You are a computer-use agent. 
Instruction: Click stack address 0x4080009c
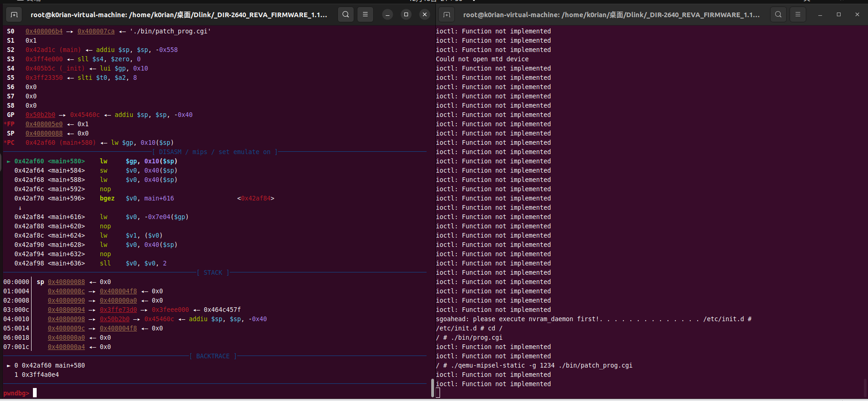pyautogui.click(x=66, y=328)
